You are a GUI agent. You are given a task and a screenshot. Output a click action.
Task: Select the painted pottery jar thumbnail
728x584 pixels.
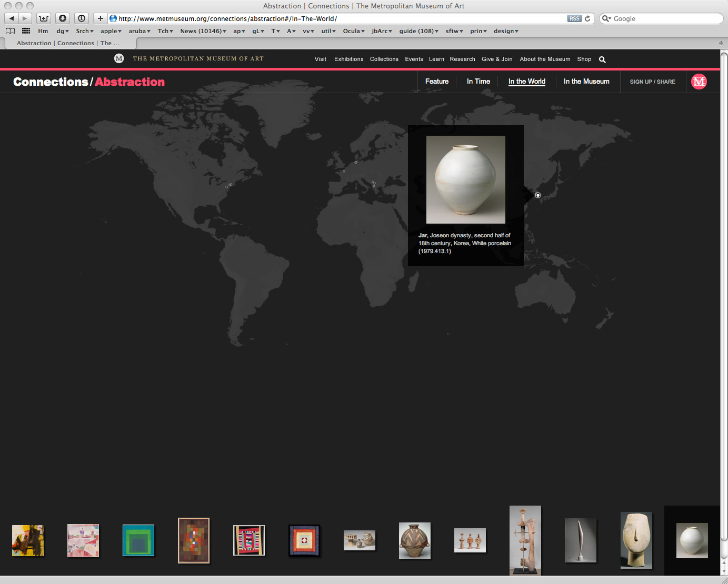415,540
